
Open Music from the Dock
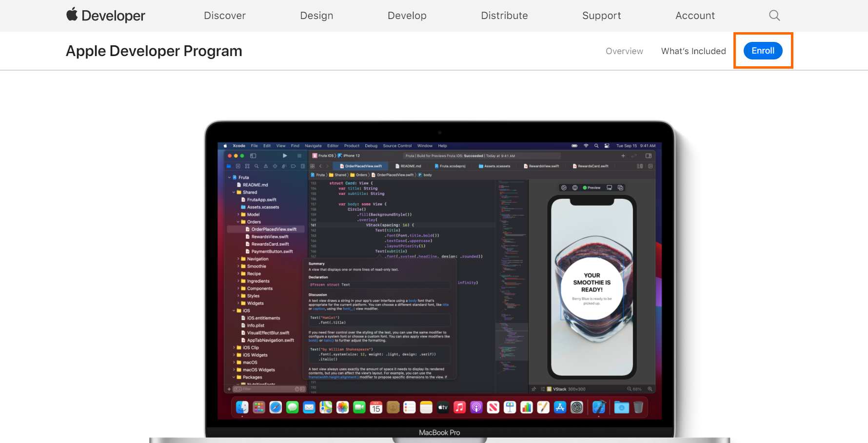[459, 407]
